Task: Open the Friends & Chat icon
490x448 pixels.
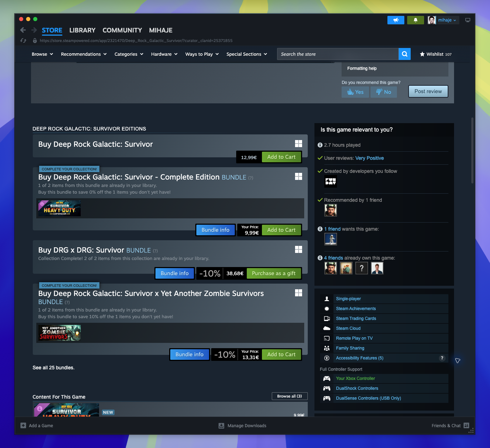Action: coord(466,425)
